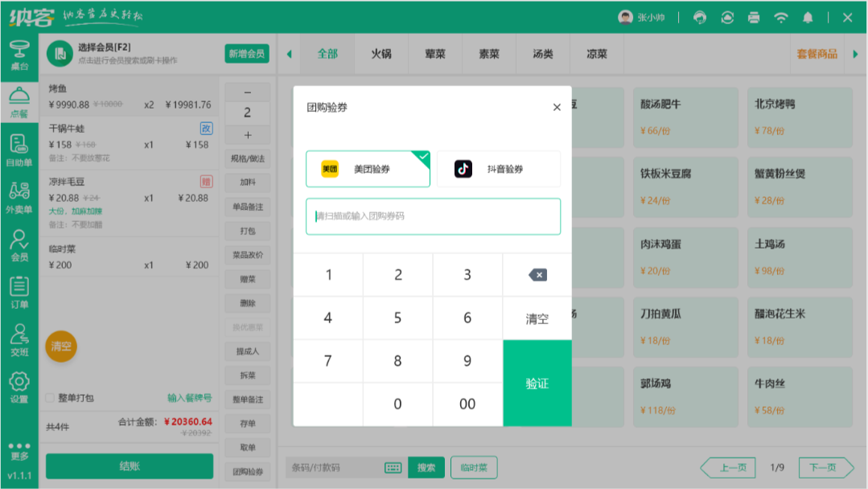The image size is (868, 489).
Task: Collapse categories using the left arrow
Action: [290, 54]
